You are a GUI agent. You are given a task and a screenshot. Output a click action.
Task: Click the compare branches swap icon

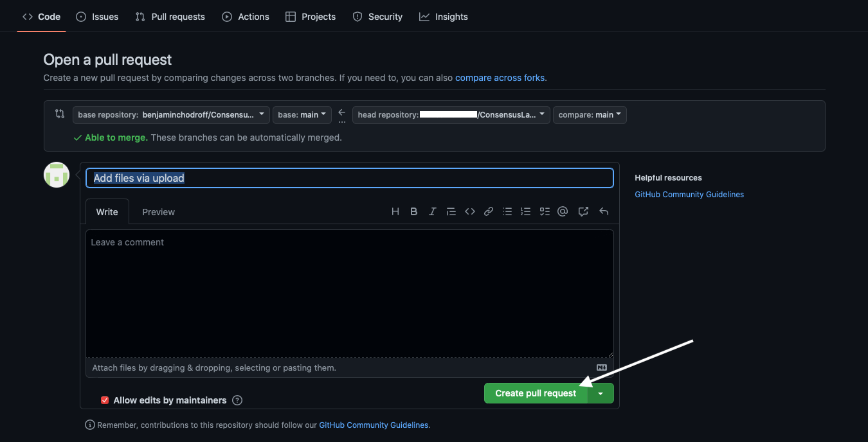coord(60,114)
